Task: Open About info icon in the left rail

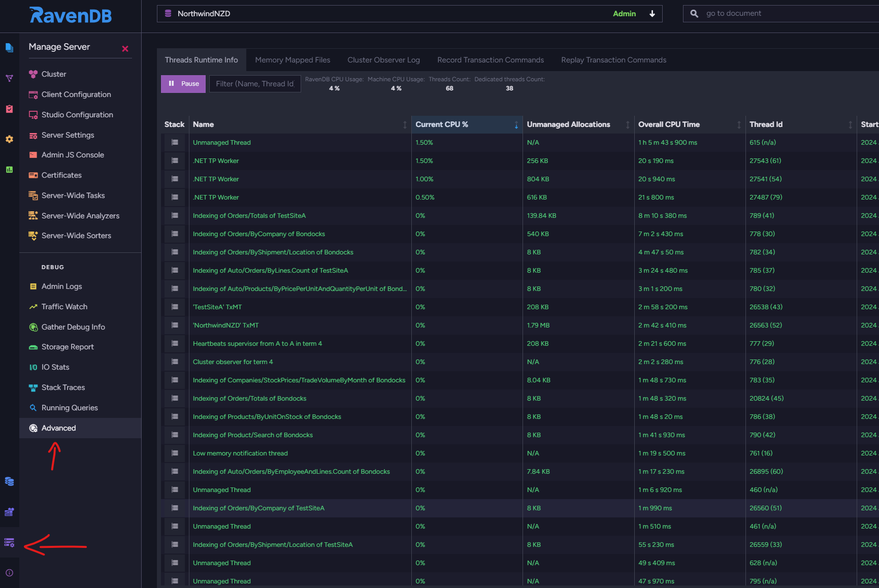Action: 9,573
